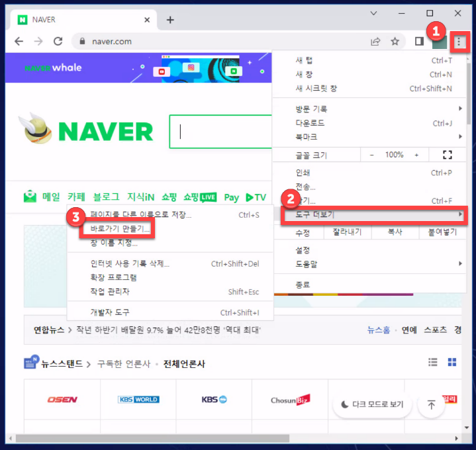
Task: Select 새 탭 menu item
Action: click(x=369, y=61)
